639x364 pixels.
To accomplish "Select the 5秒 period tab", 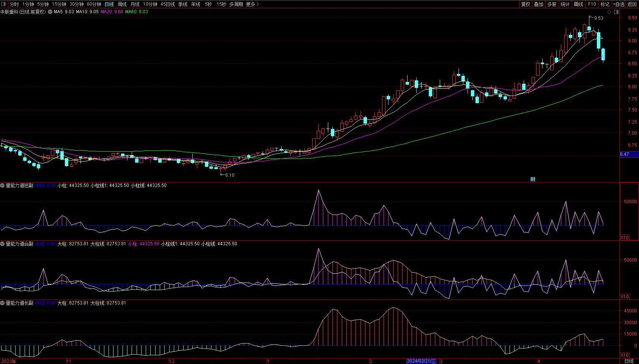I will point(208,4).
